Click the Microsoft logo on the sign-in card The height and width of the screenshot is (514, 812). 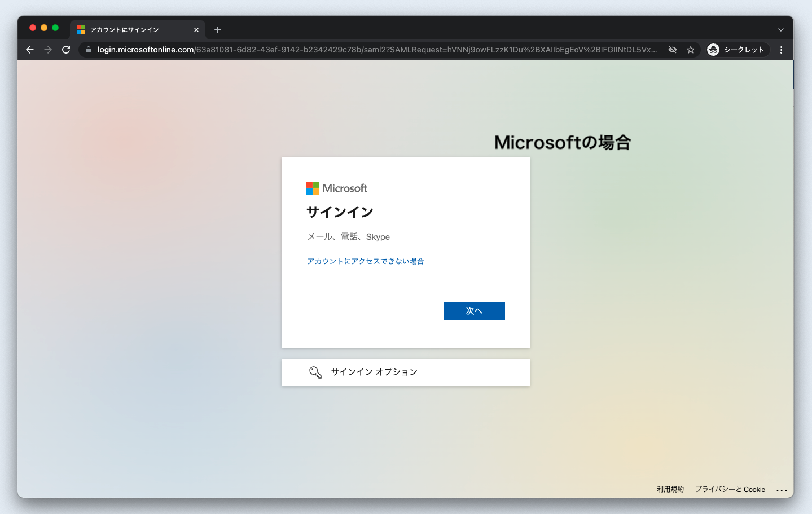(x=336, y=188)
